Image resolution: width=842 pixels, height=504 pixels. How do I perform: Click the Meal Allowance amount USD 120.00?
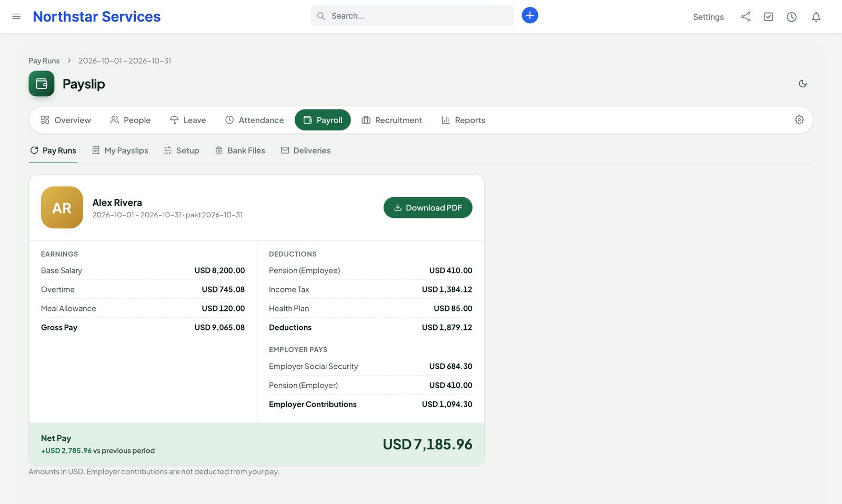pos(223,308)
